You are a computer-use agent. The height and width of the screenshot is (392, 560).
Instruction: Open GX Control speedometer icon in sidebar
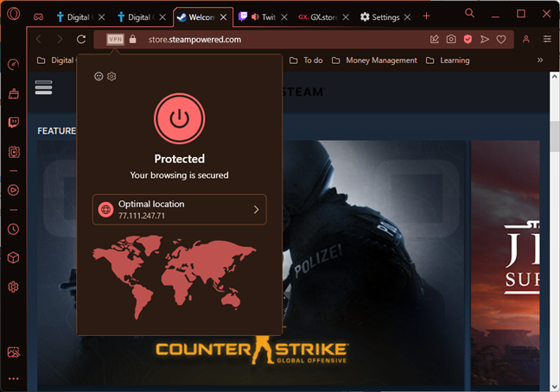(13, 65)
